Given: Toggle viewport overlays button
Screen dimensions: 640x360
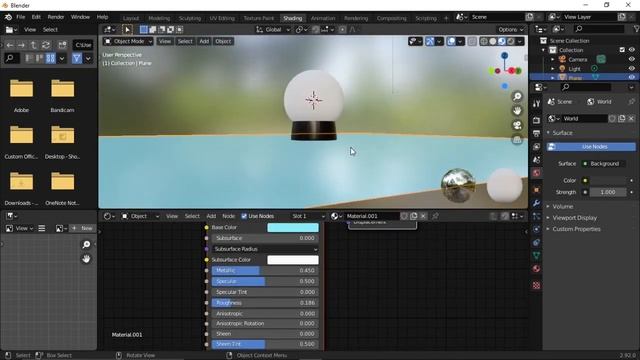Looking at the screenshot, I should click(x=451, y=41).
